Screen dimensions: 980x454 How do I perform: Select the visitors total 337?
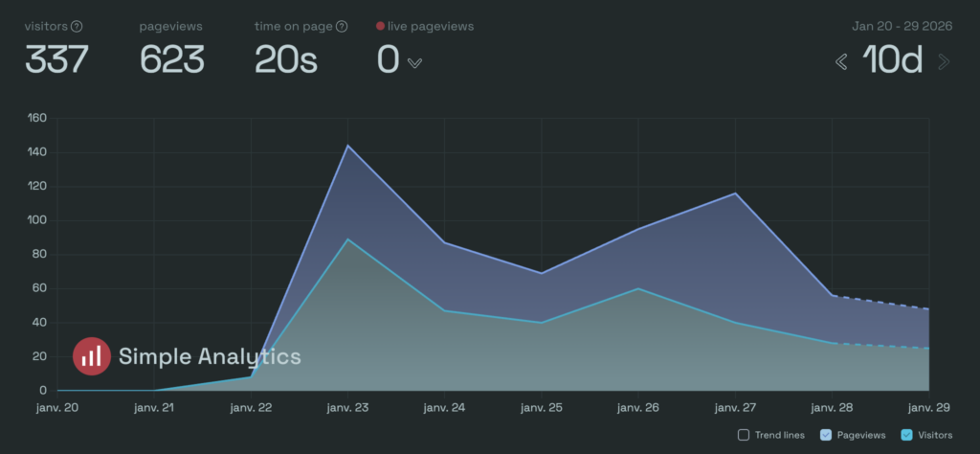56,60
